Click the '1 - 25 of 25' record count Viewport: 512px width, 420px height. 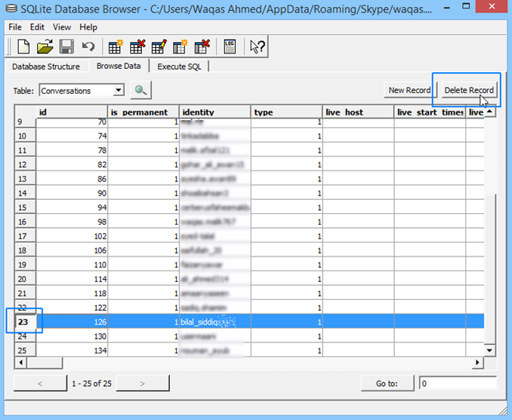pos(92,384)
